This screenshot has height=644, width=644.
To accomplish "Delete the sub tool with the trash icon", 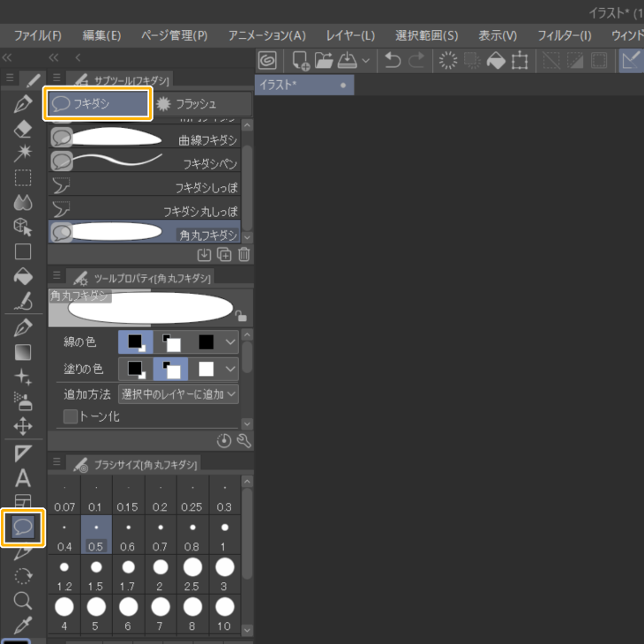I will (244, 255).
